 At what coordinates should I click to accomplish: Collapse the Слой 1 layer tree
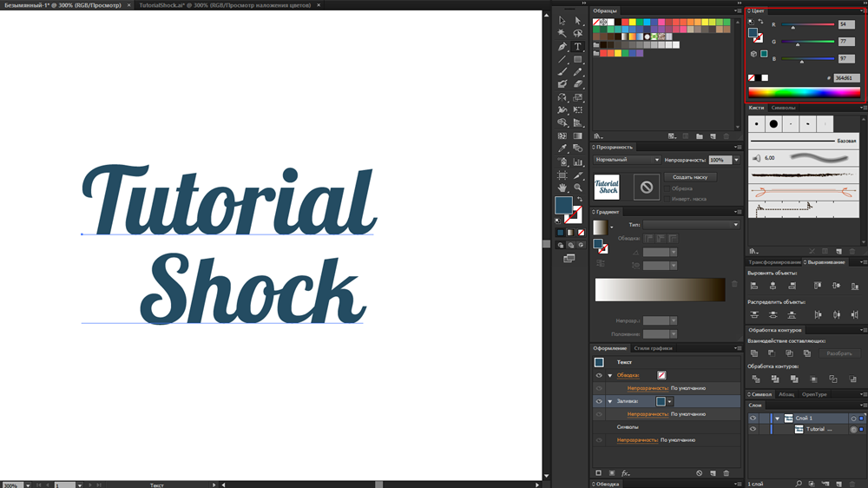click(x=777, y=419)
